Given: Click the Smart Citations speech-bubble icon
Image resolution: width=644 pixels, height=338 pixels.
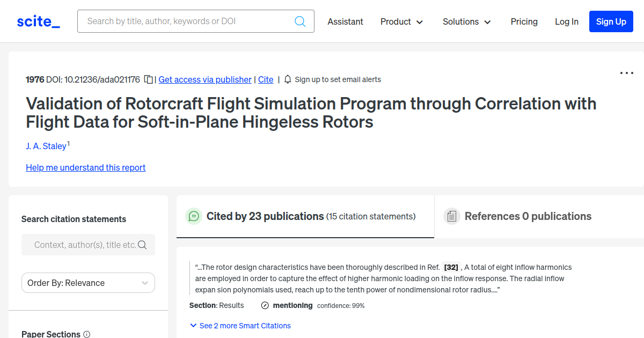Looking at the screenshot, I should pyautogui.click(x=194, y=216).
